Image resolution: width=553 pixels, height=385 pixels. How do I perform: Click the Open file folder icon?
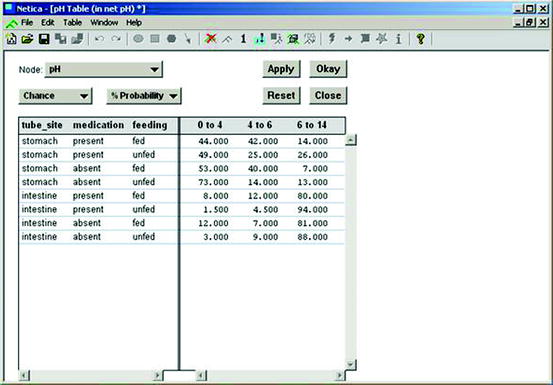click(x=27, y=39)
